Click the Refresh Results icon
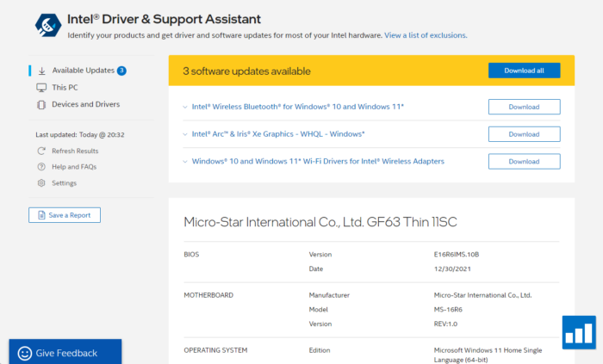 click(41, 151)
